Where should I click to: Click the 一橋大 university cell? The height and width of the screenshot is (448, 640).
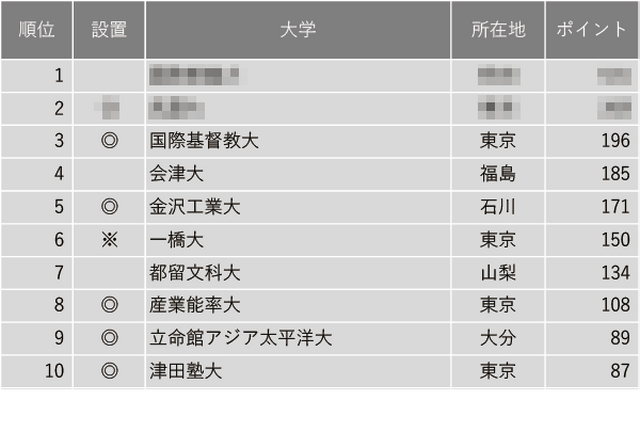176,240
